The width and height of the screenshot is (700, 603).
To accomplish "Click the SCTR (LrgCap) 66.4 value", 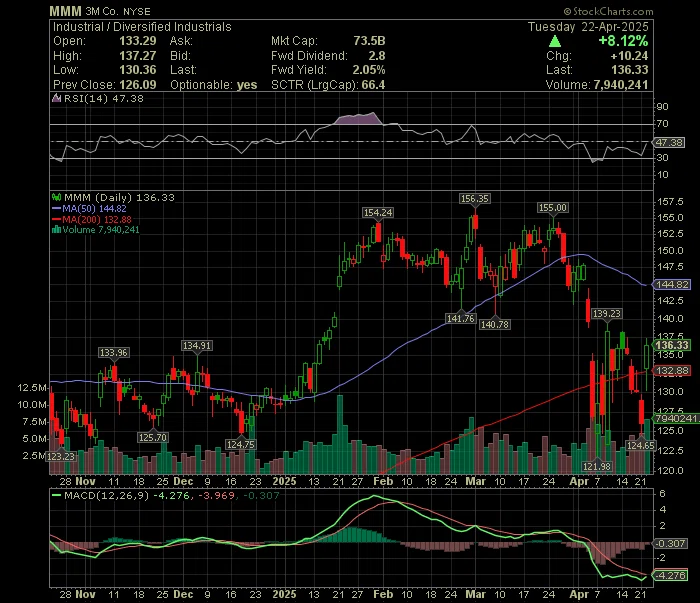I will (373, 85).
